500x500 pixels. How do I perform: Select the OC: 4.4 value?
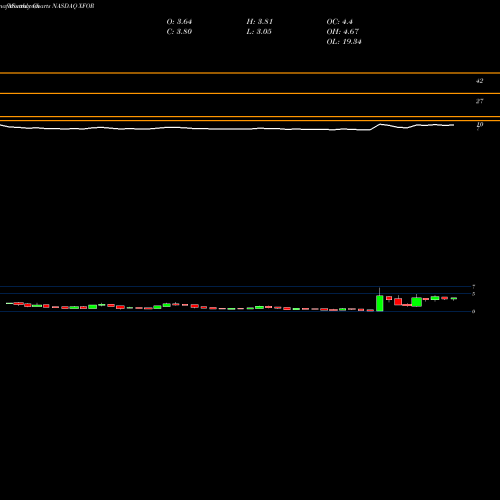339,22
